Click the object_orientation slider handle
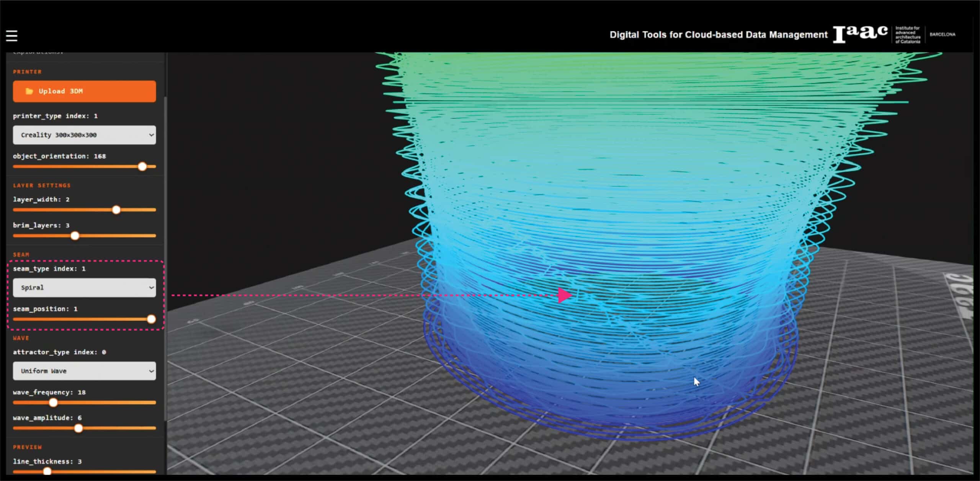The image size is (980, 481). pyautogui.click(x=142, y=166)
